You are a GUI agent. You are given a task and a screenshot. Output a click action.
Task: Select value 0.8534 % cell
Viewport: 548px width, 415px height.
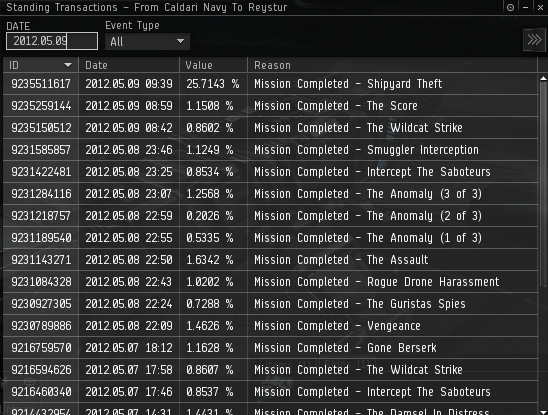(x=213, y=172)
